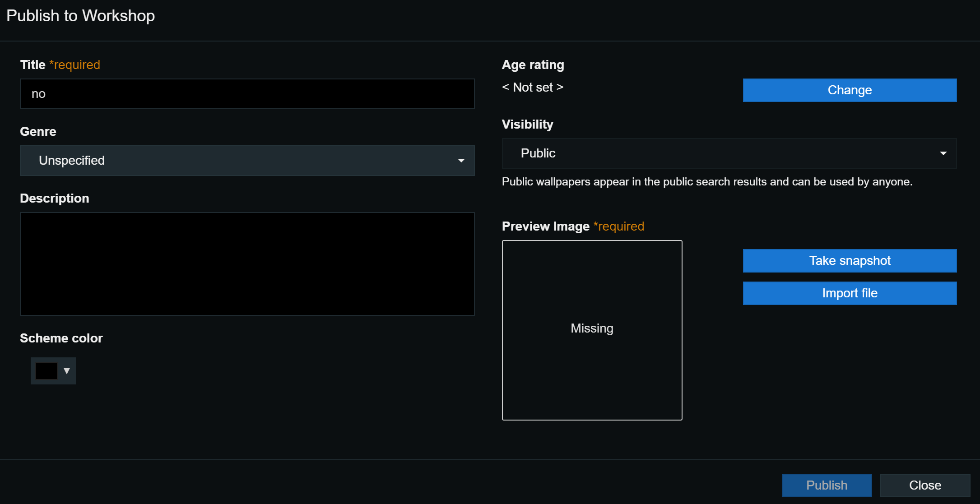Viewport: 980px width, 504px height.
Task: Take a snapshot for the preview
Action: point(850,261)
